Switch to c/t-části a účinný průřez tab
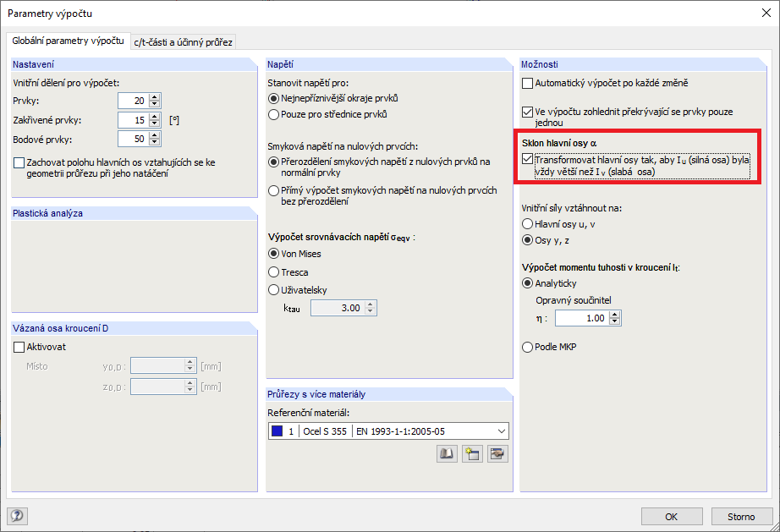Image resolution: width=780 pixels, height=532 pixels. [183, 42]
